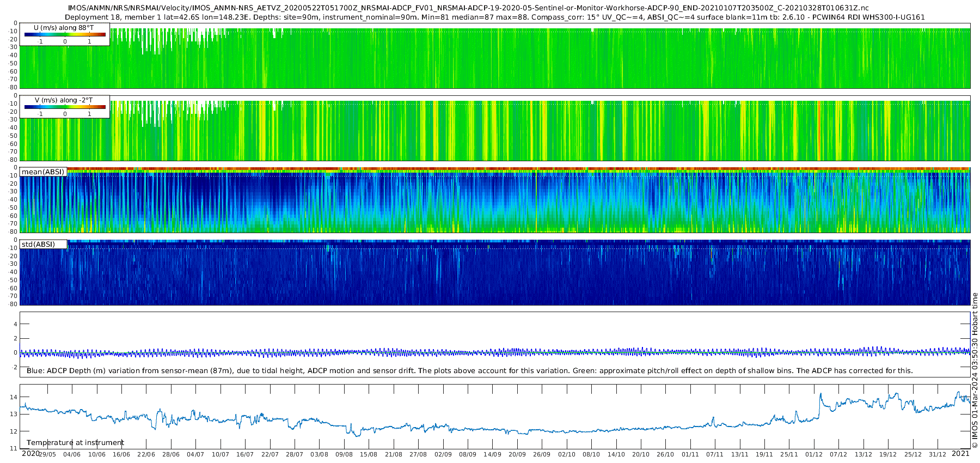Click the 'Temperature at instrument' label
The image size is (980, 463).
pyautogui.click(x=75, y=443)
